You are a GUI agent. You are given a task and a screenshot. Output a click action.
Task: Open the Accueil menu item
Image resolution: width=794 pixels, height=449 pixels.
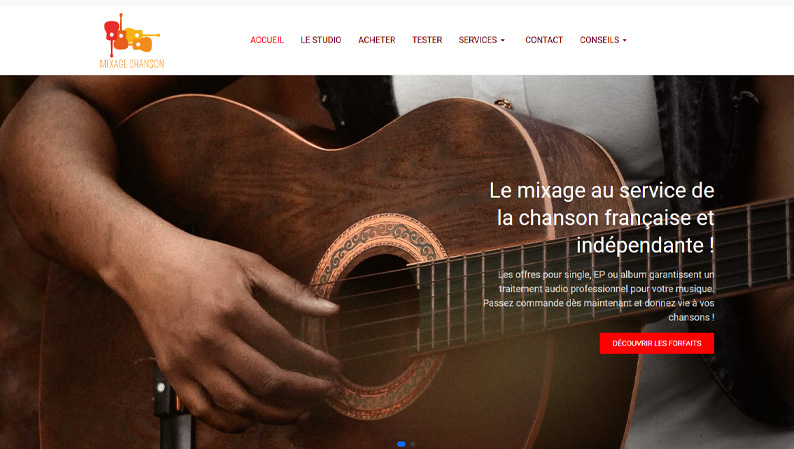click(267, 40)
